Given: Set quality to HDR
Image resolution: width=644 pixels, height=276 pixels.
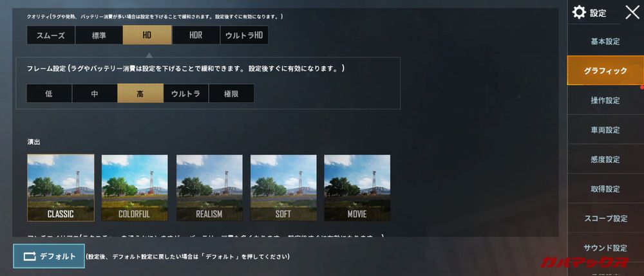Looking at the screenshot, I should tap(196, 35).
